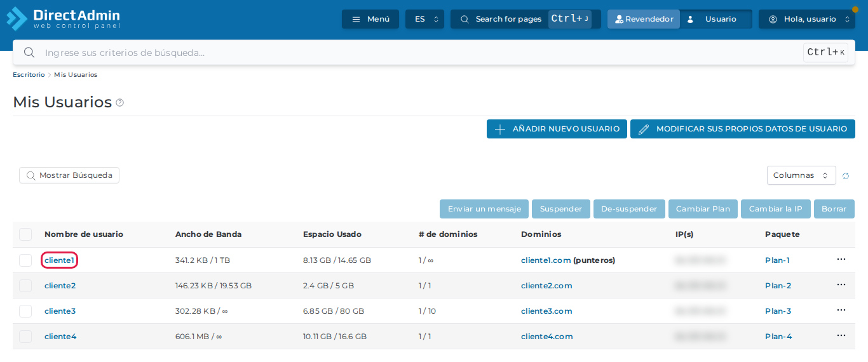Viewport: 868px width, 362px height.
Task: Sort by Nombre de usuario column header
Action: click(84, 234)
